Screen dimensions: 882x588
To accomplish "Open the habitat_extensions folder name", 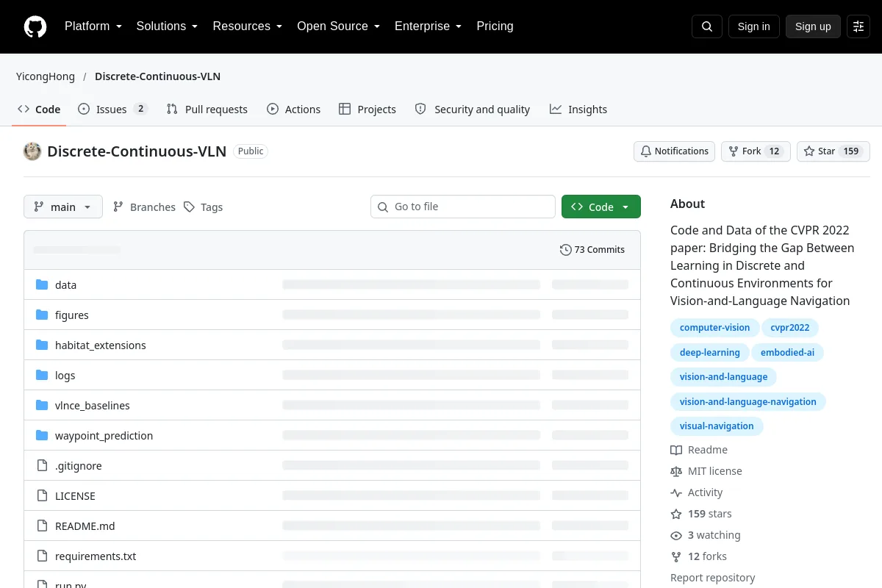I will 101,345.
